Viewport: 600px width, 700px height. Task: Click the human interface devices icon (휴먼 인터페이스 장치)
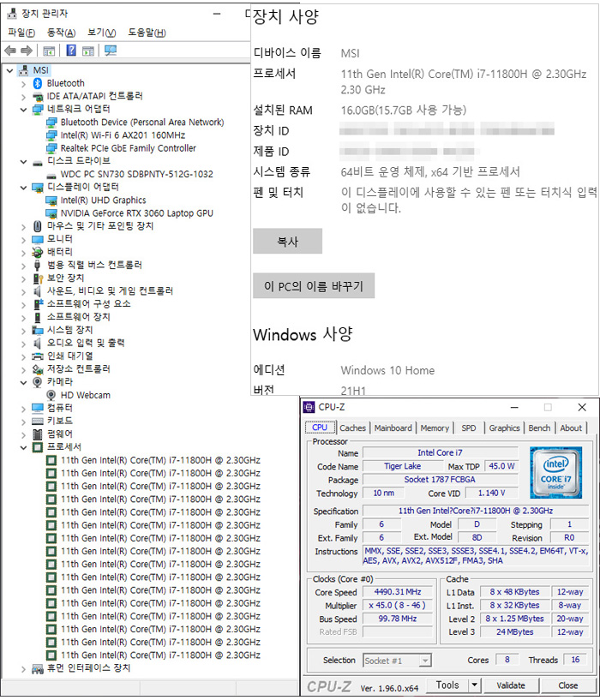pos(38,669)
